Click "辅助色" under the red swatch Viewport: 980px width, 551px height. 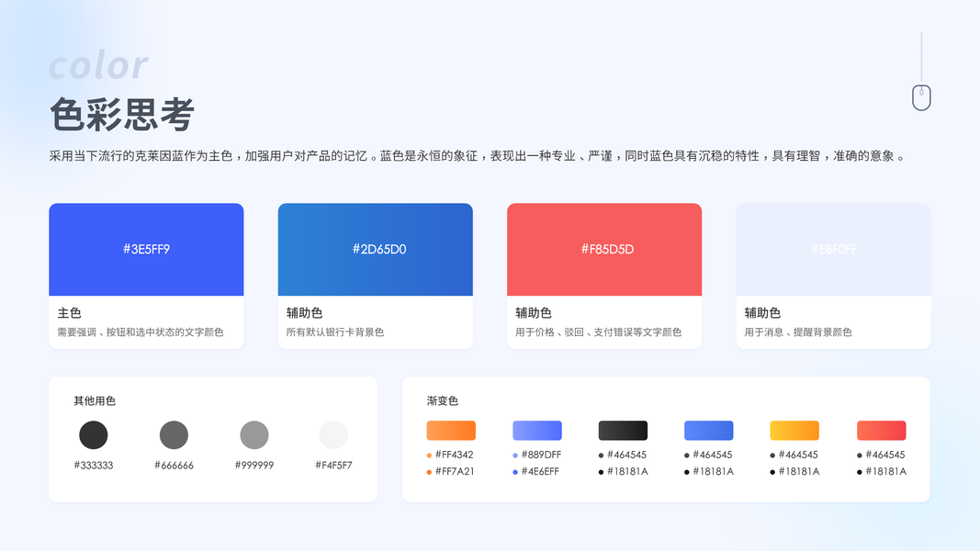533,313
